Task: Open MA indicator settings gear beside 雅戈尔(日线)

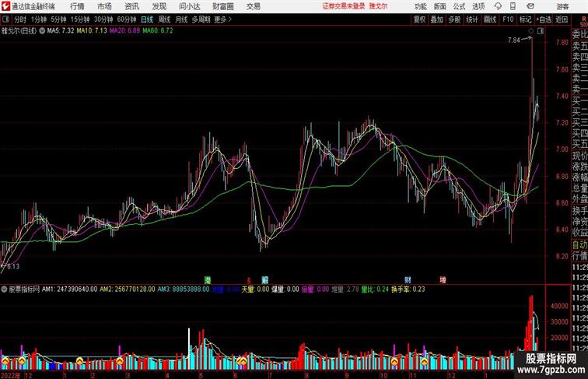Action: [42, 31]
